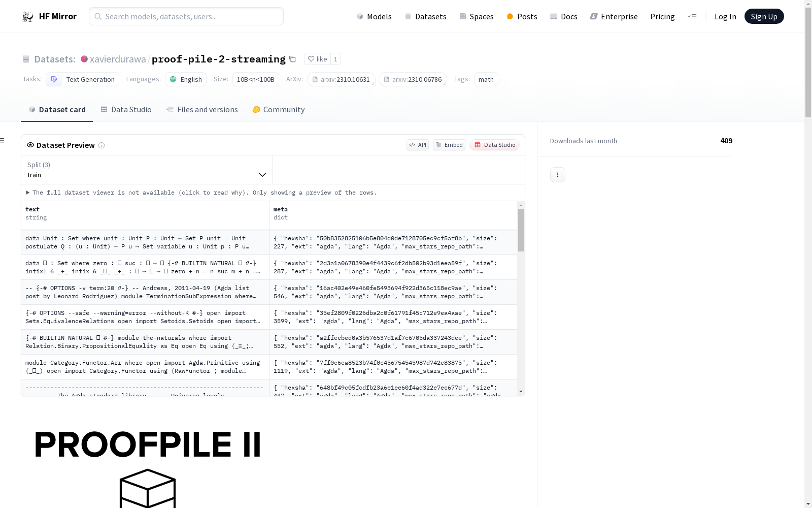
Task: Select the English language tag
Action: coord(186,79)
